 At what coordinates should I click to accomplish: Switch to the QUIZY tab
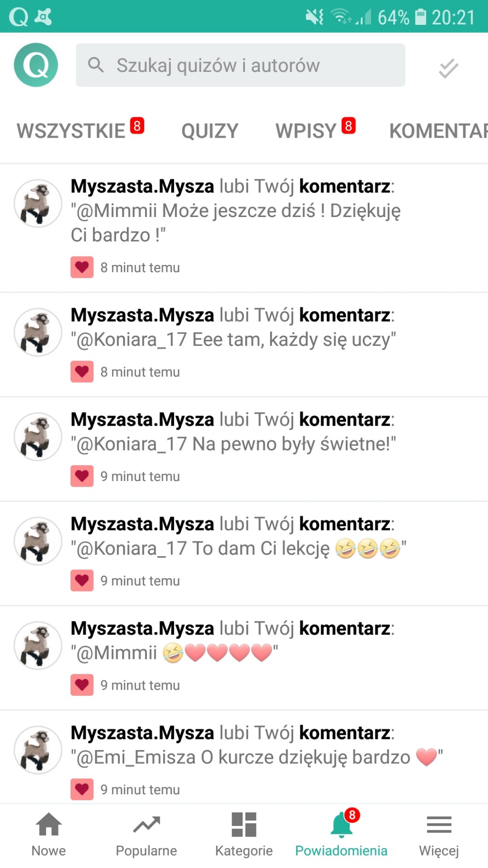210,131
